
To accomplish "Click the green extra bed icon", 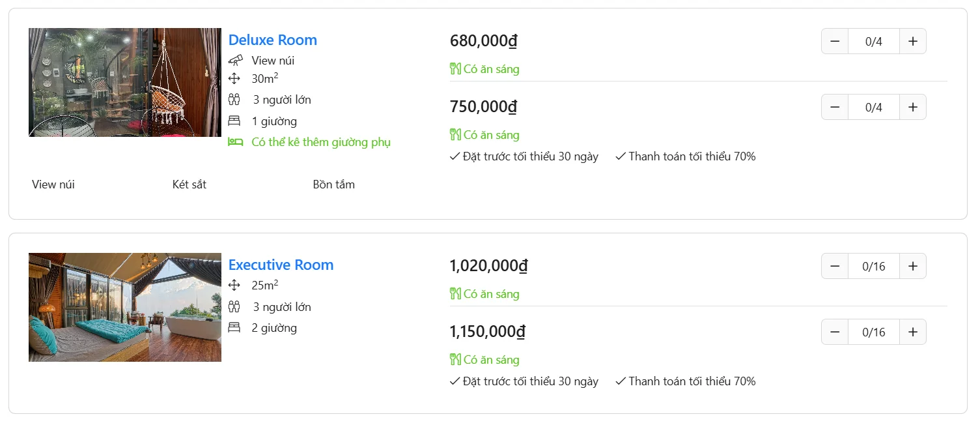I will [235, 142].
